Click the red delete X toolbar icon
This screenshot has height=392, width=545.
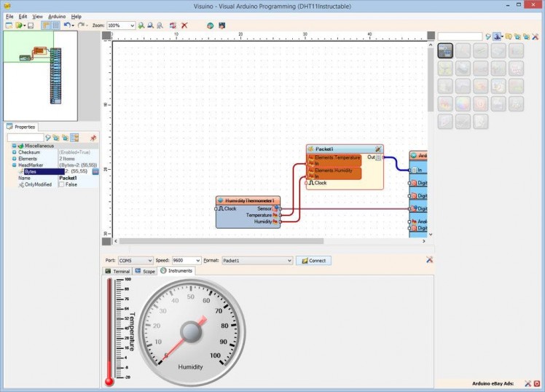184,26
